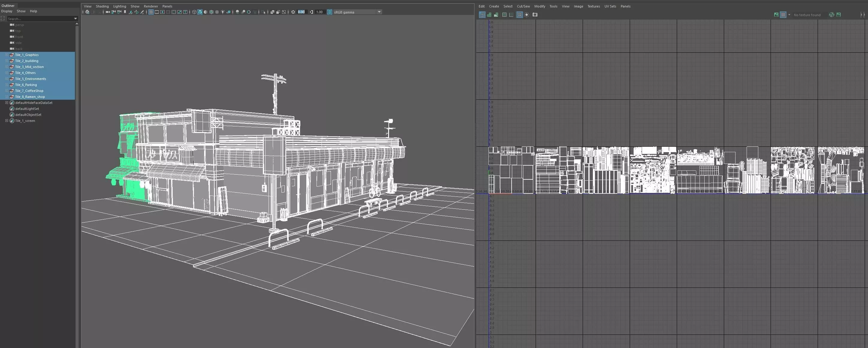This screenshot has width=868, height=348.
Task: Click the gamma value field 1.00
Action: (x=320, y=12)
